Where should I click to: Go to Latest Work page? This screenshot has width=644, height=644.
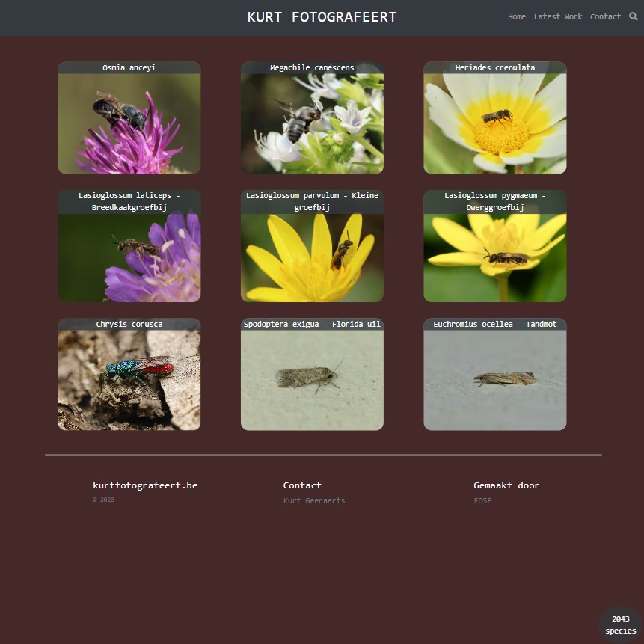pos(557,16)
